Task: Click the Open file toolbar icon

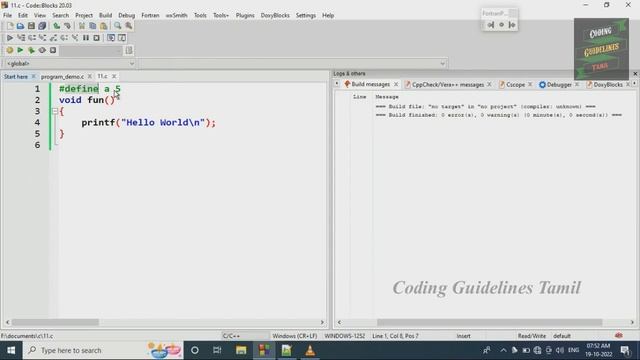Action: [x=20, y=26]
